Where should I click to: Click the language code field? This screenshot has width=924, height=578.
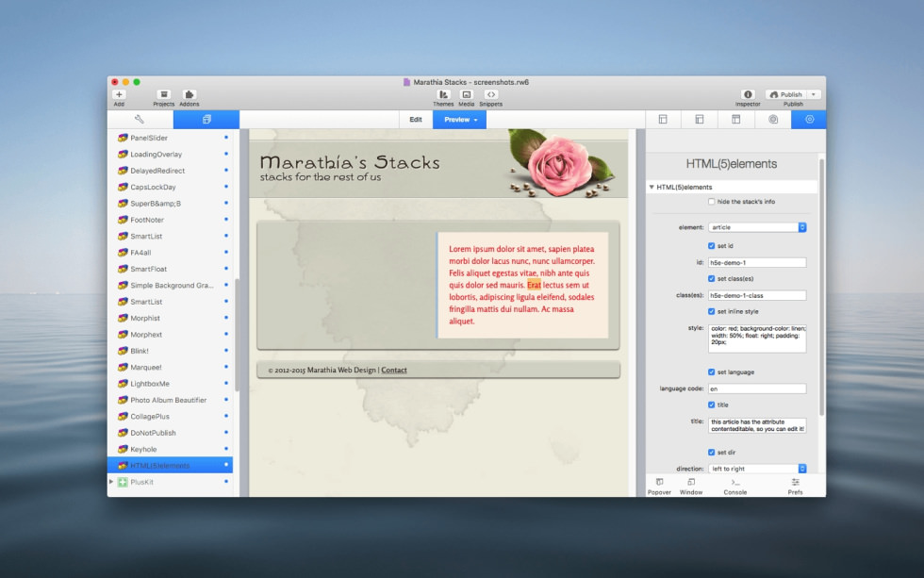[757, 388]
